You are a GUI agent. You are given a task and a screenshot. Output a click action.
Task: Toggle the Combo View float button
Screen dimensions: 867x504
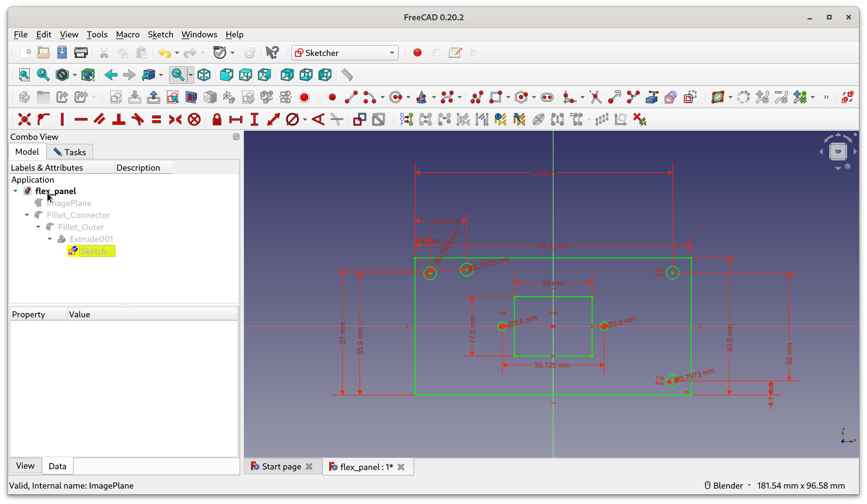point(236,137)
